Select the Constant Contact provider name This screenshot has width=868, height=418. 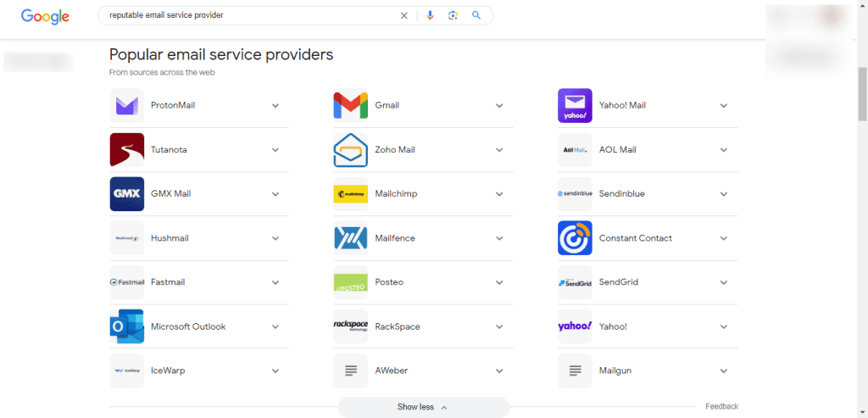[x=636, y=238]
